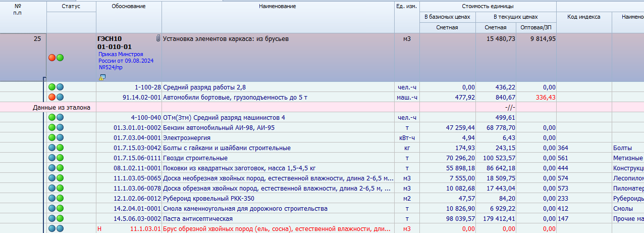Click the В базисных ценах subheader
The height and width of the screenshot is (233, 644).
tap(447, 17)
